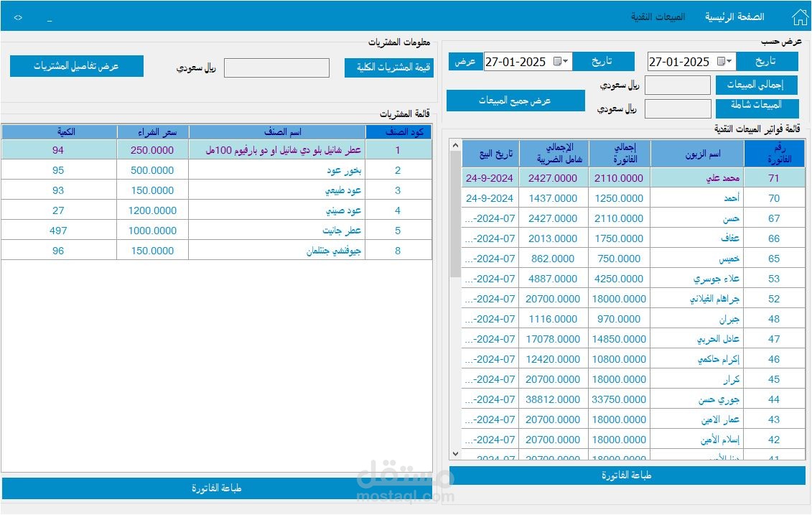Viewport: 812px width, 515px height.
Task: Click طباعة الفاتورة under purchases list
Action: pyautogui.click(x=217, y=488)
